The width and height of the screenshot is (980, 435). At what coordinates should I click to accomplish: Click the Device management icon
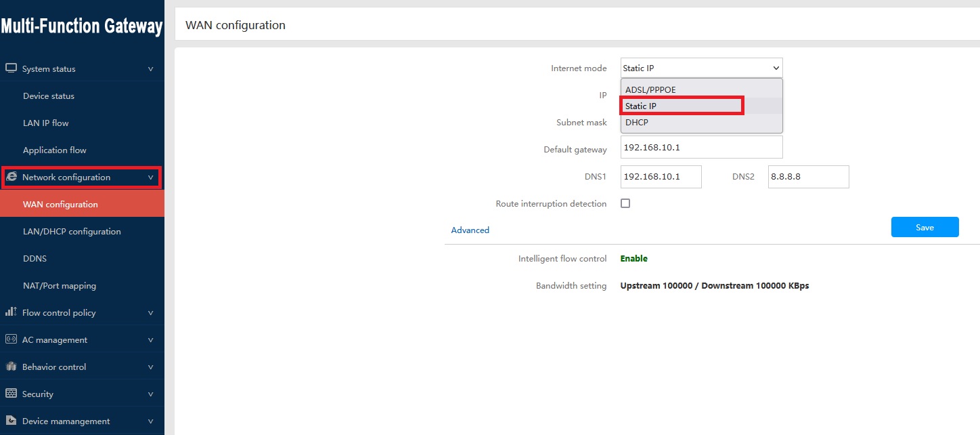[x=11, y=421]
